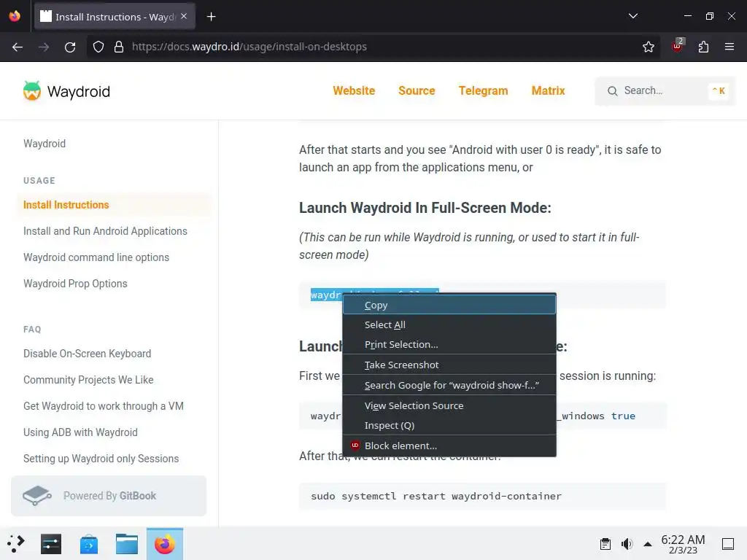This screenshot has height=560, width=747.
Task: Choose Copy from the context menu
Action: pyautogui.click(x=449, y=305)
